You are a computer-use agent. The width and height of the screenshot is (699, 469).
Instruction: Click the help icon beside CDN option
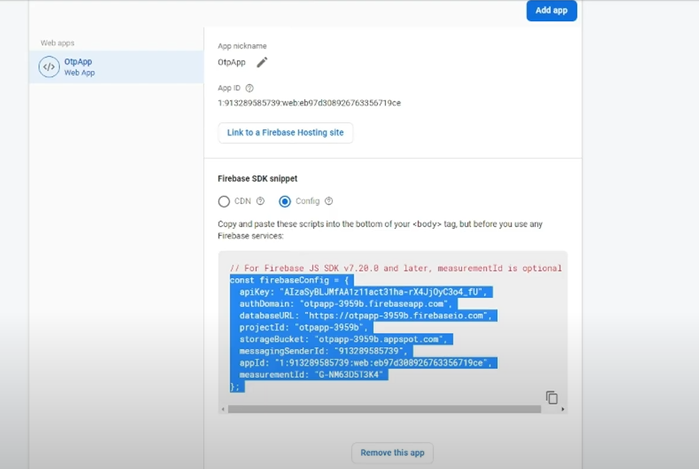pos(260,201)
